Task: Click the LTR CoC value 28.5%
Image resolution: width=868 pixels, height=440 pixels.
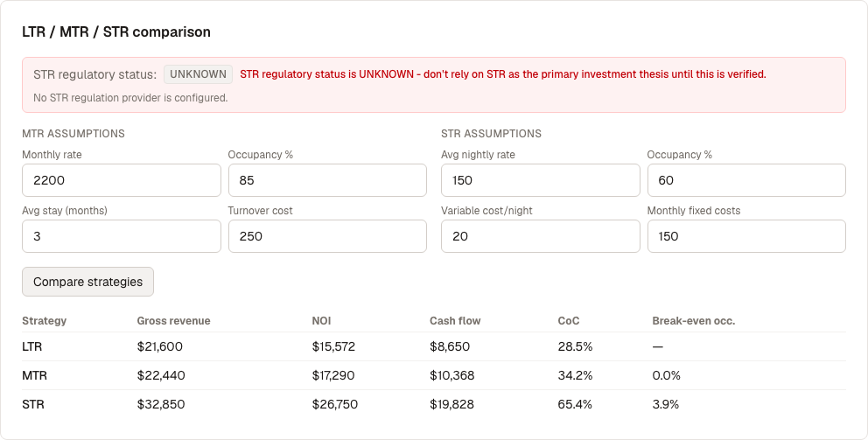Action: (575, 347)
